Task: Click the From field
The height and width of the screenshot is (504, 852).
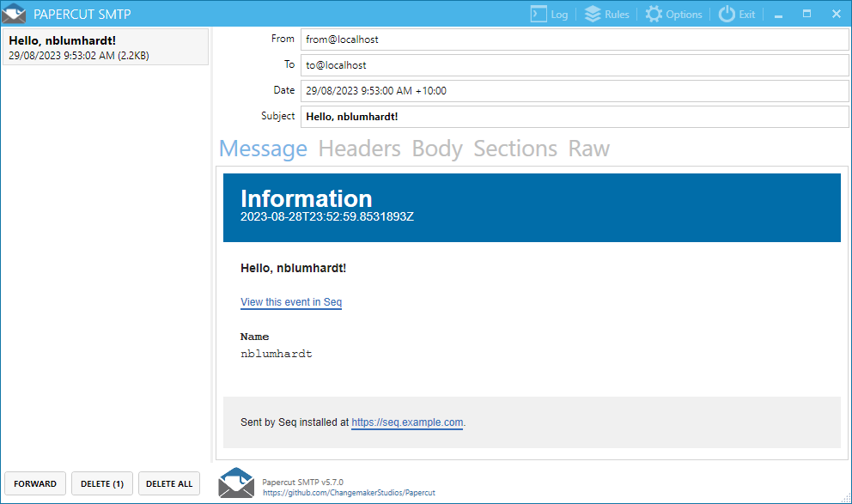Action: click(575, 39)
